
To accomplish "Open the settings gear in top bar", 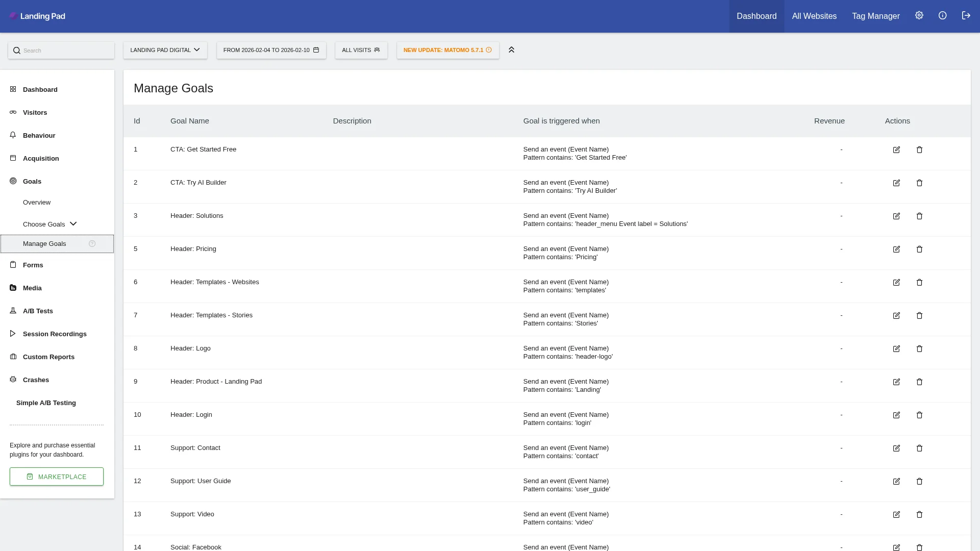I will point(919,16).
